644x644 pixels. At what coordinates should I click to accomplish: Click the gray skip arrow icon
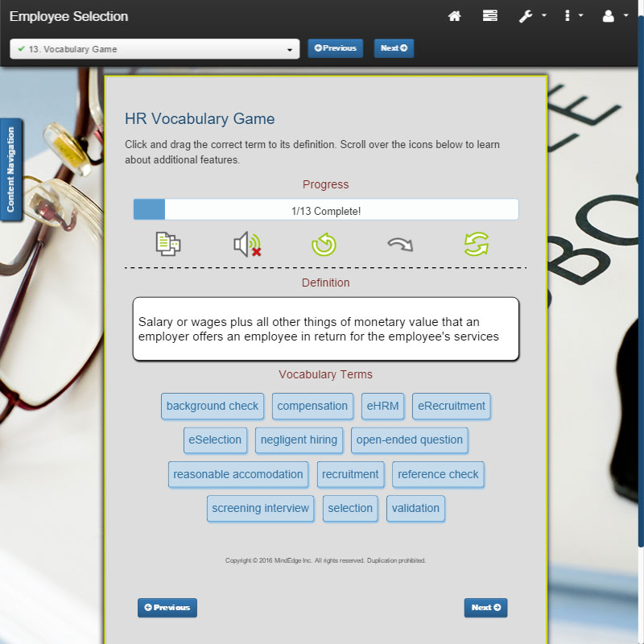click(x=400, y=244)
